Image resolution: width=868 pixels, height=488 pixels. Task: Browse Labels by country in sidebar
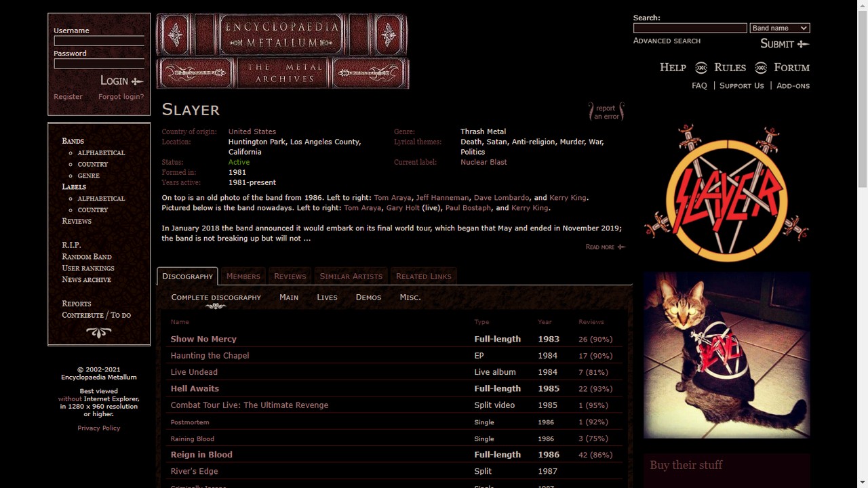[x=93, y=209]
